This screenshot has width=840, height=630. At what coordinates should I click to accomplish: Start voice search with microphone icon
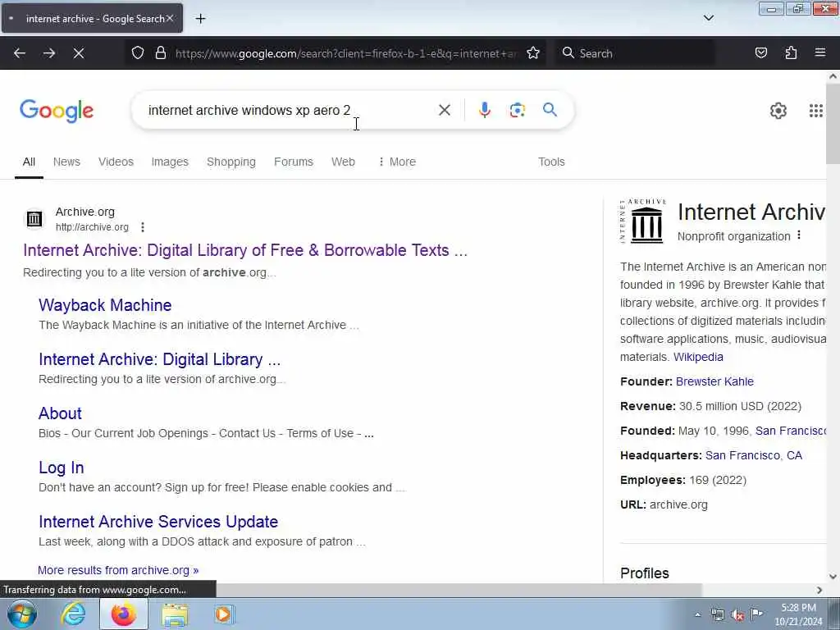click(484, 110)
